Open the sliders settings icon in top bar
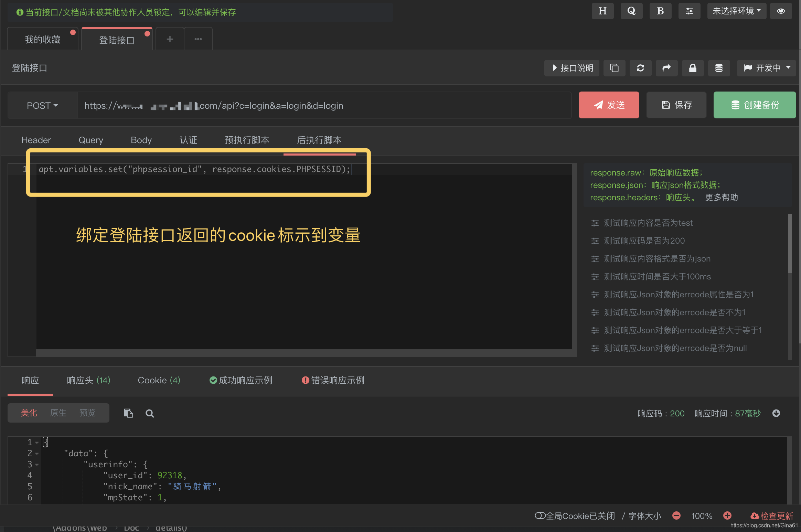Image resolution: width=801 pixels, height=532 pixels. (689, 11)
